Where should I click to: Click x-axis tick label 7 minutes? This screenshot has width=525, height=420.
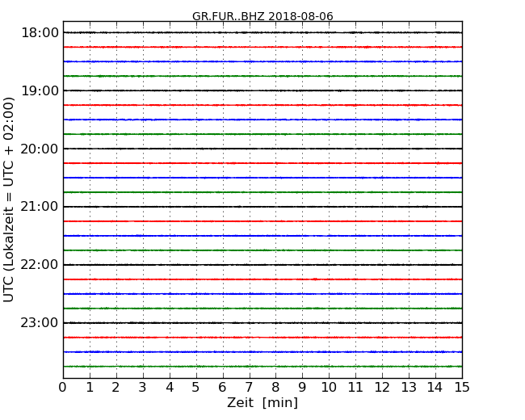click(x=249, y=387)
